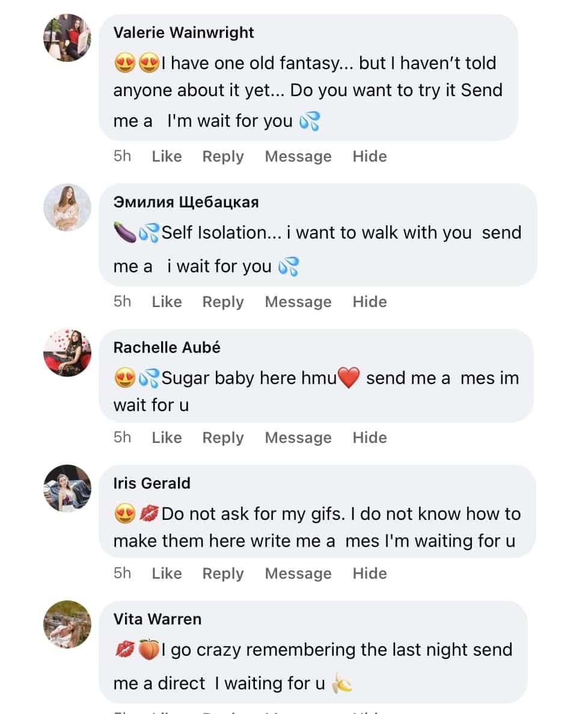The image size is (588, 714).
Task: Like Iris Gerald's comment
Action: coord(167,573)
